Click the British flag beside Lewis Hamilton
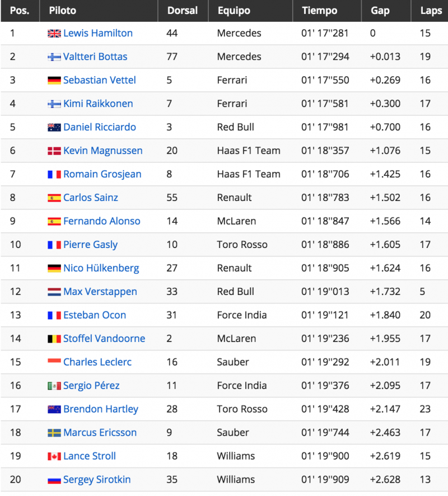This screenshot has height=496, width=448. coord(54,34)
